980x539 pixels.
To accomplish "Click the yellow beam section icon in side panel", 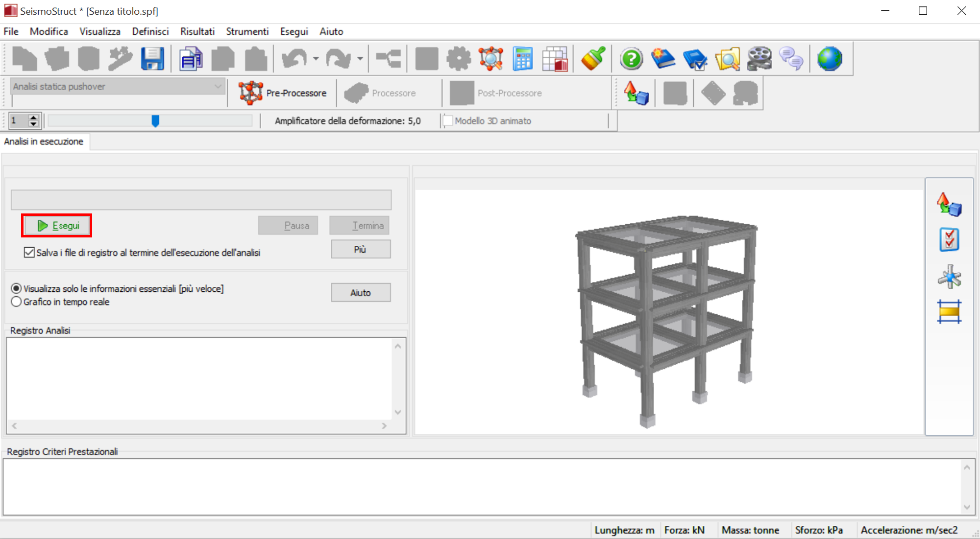I will (x=949, y=312).
